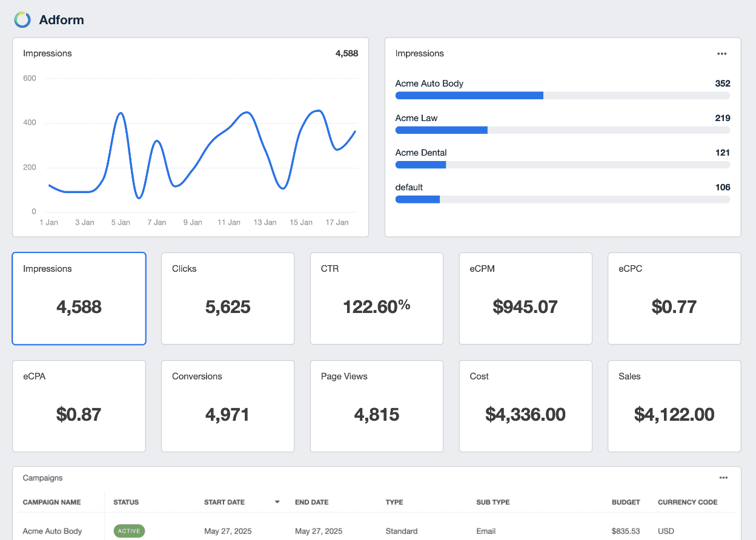Click the STATUS column header
Viewport: 756px width, 540px height.
(x=127, y=502)
